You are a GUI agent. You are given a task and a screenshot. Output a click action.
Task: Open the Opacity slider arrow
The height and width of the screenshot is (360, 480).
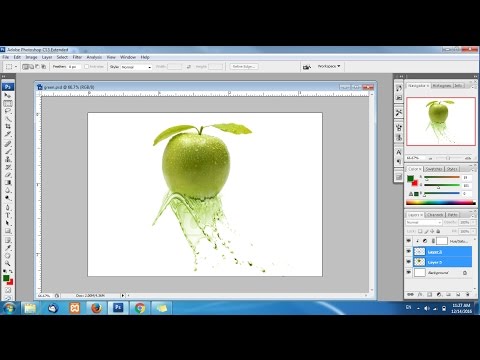(x=473, y=222)
